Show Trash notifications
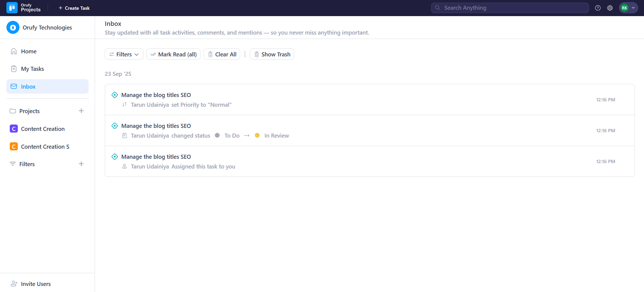The width and height of the screenshot is (644, 292). pyautogui.click(x=272, y=54)
